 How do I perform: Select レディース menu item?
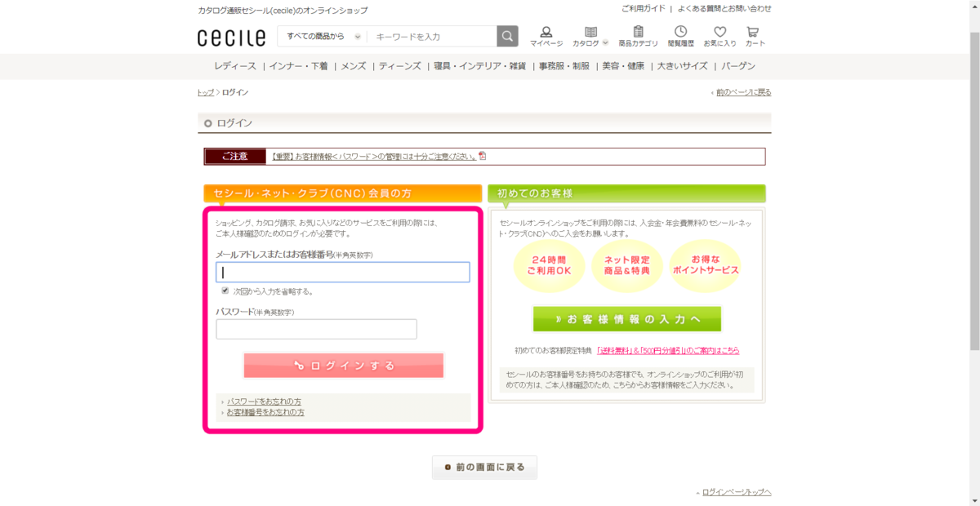235,66
